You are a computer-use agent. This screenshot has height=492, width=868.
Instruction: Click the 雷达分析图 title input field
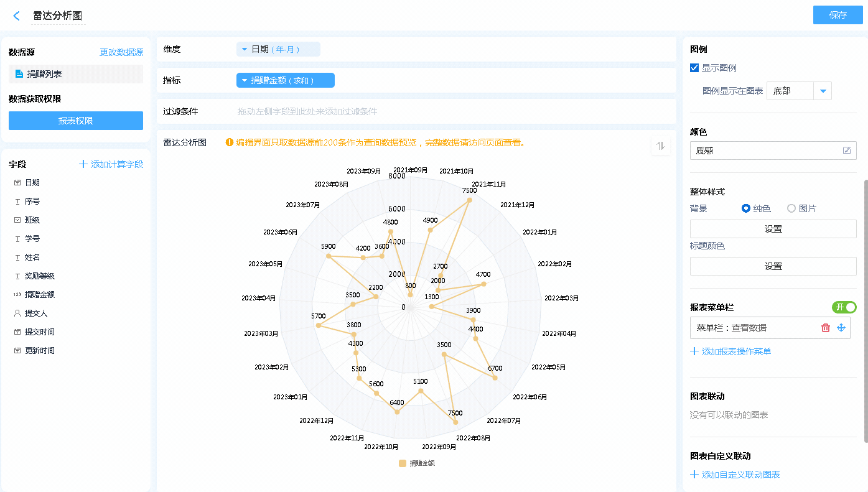pos(58,16)
